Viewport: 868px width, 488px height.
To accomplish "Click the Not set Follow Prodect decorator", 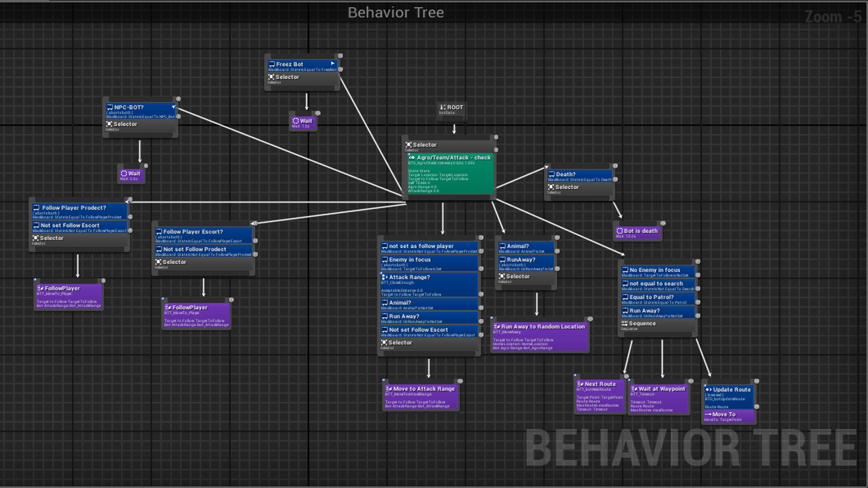I will point(203,251).
